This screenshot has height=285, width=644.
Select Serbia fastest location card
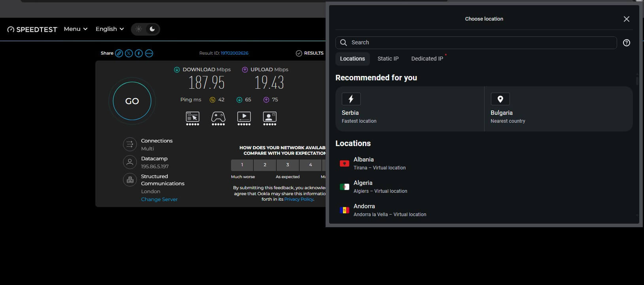click(410, 109)
